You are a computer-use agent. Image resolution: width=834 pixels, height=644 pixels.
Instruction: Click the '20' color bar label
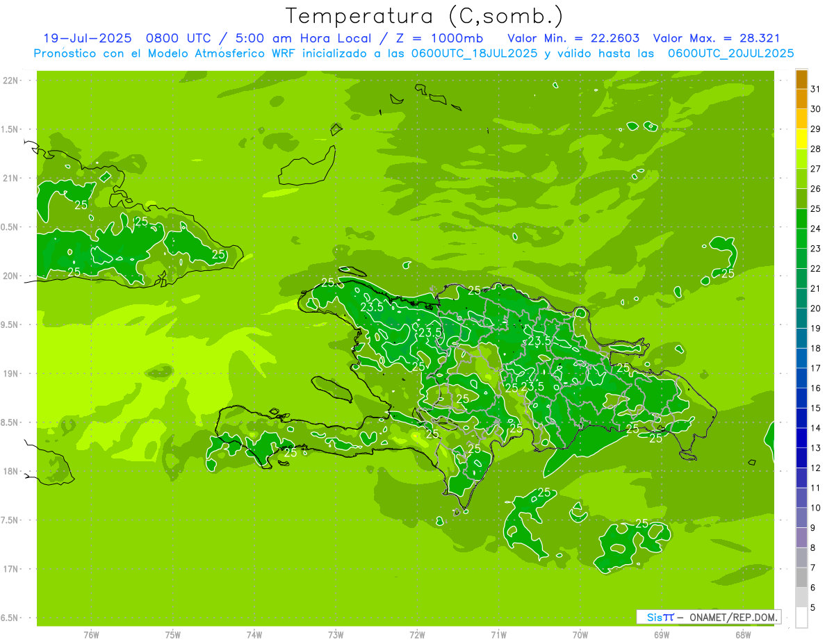[815, 308]
